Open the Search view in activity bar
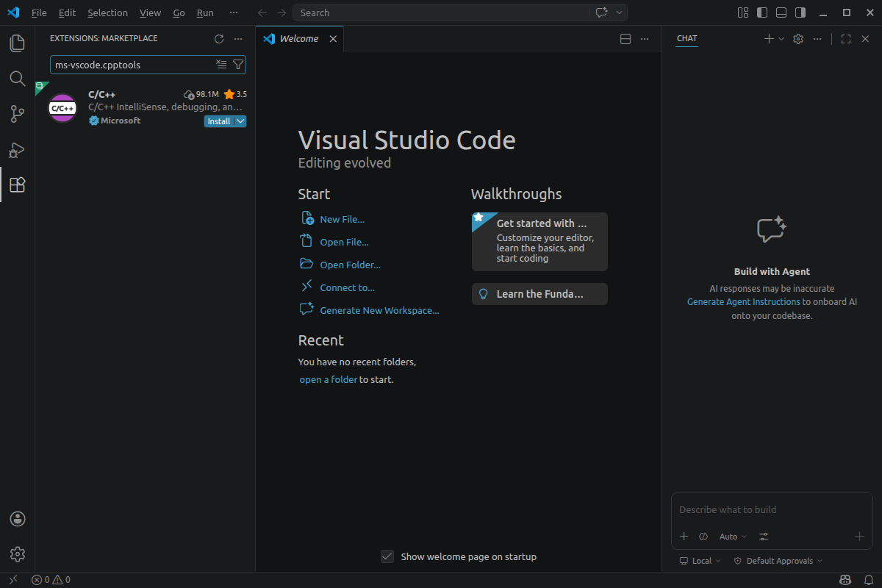882x588 pixels. 18,79
